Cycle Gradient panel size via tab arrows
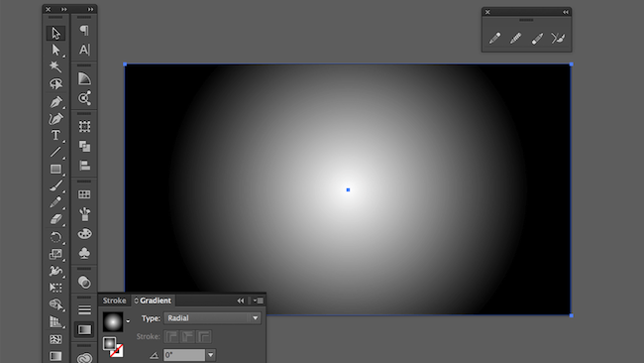This screenshot has height=363, width=644. pos(137,301)
